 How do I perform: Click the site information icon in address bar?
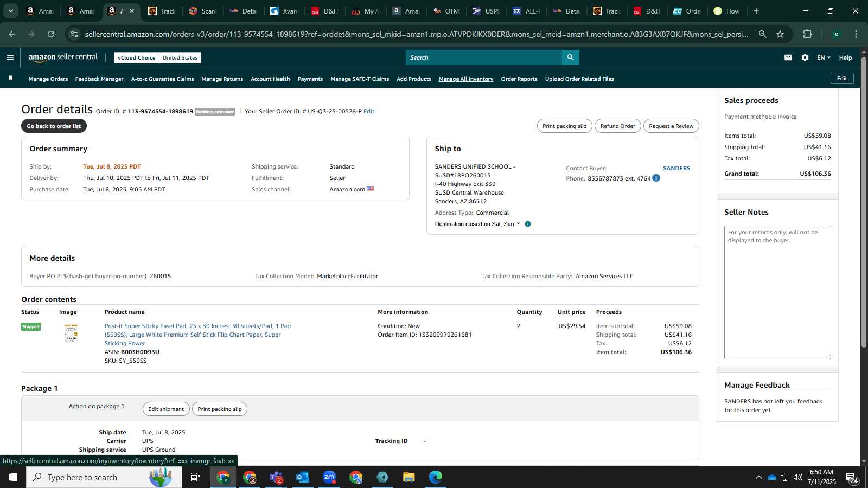[x=74, y=34]
